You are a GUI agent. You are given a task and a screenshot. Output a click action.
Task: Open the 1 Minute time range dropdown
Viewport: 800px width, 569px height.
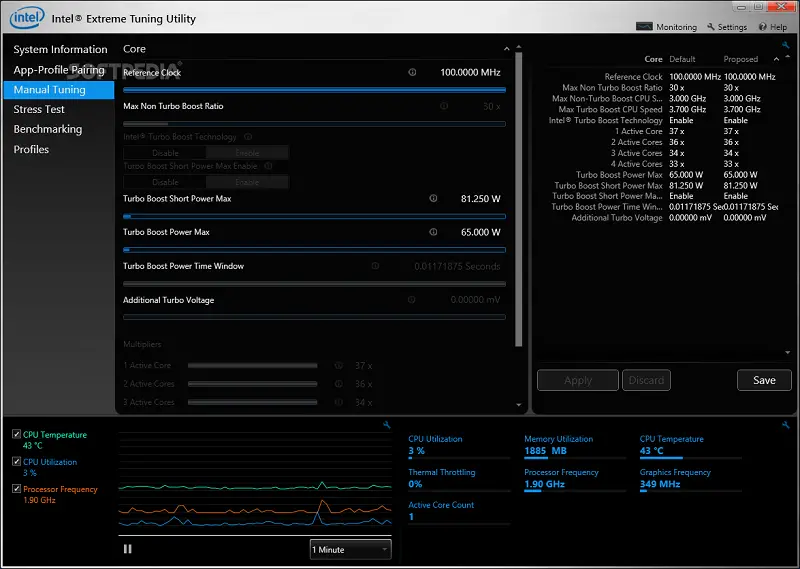(x=351, y=550)
